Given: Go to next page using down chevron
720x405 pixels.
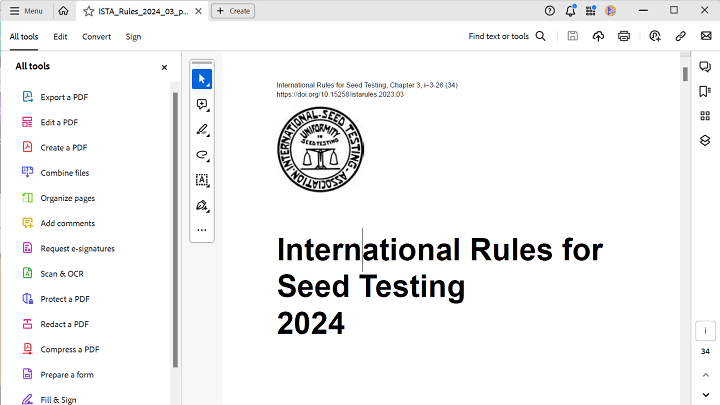Looking at the screenshot, I should (x=705, y=394).
